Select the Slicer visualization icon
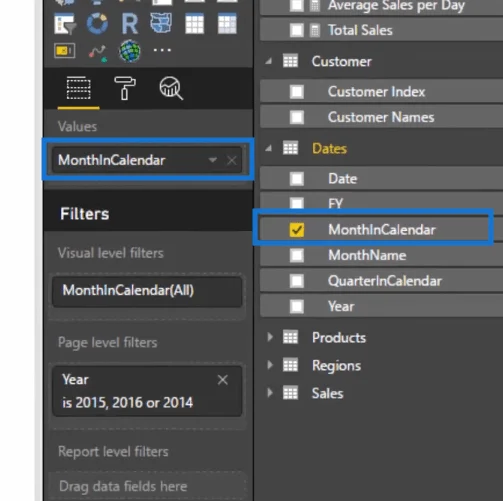The width and height of the screenshot is (503, 501). (x=65, y=24)
